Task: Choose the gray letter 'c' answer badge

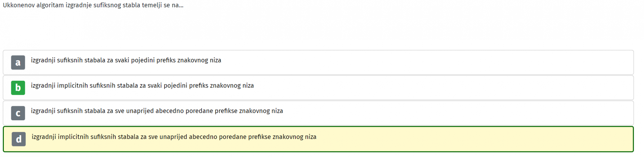Action: tap(18, 113)
